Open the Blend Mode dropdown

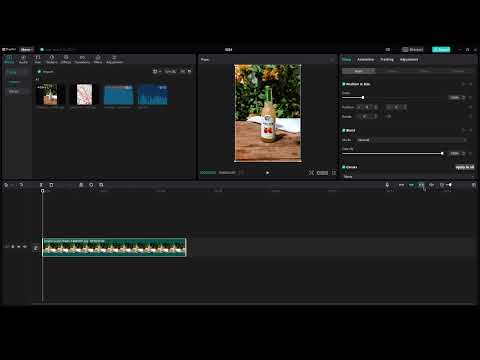click(411, 140)
